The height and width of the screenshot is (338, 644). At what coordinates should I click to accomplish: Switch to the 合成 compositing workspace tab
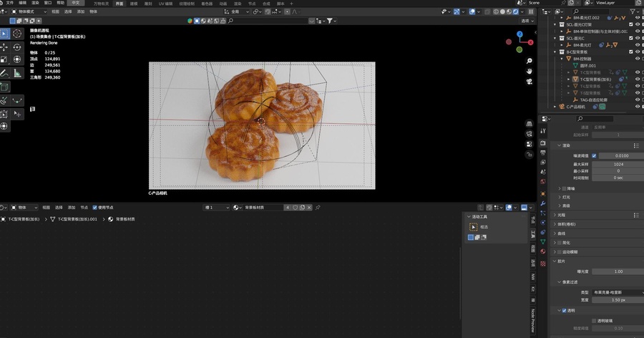[266, 4]
